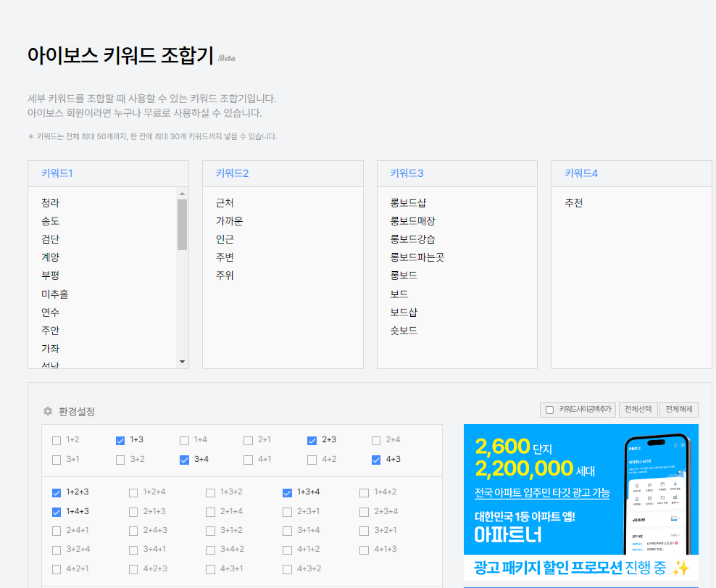Enable the 2+3+4 combination option
716x588 pixels.
click(x=364, y=512)
